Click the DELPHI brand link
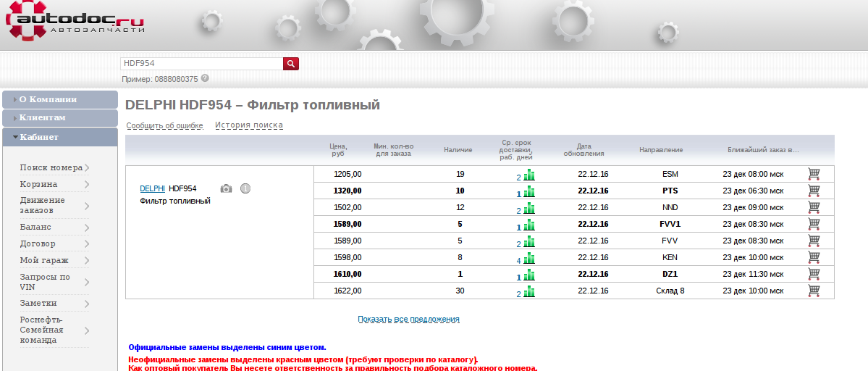868x371 pixels. (152, 189)
